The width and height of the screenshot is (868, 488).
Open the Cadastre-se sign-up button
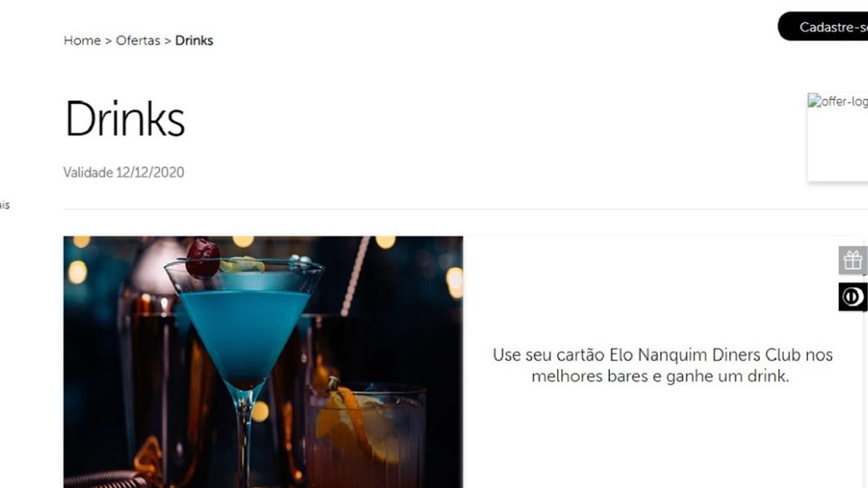[823, 27]
